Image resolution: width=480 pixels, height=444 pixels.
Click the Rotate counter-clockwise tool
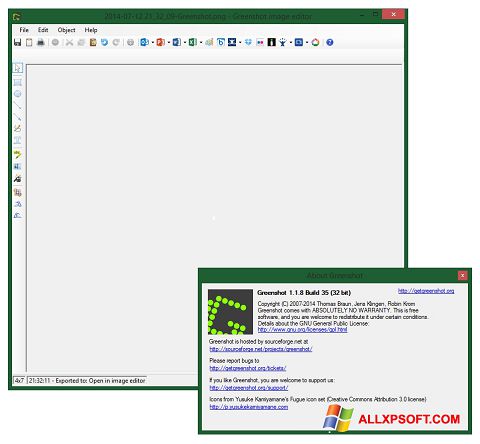pos(18,215)
